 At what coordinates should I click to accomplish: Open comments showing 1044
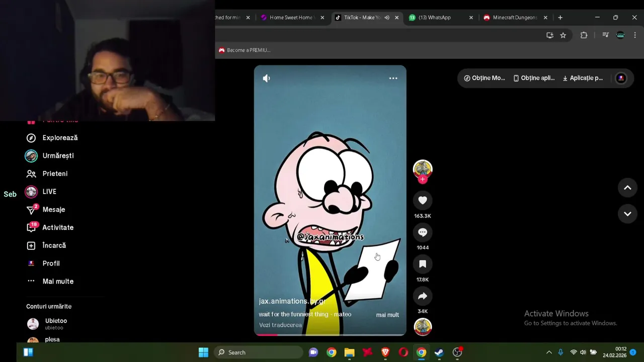click(423, 232)
